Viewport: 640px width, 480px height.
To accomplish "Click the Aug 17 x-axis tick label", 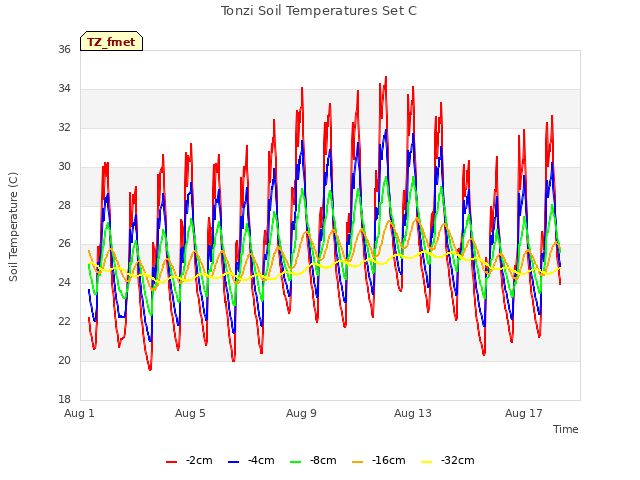I will point(523,413).
